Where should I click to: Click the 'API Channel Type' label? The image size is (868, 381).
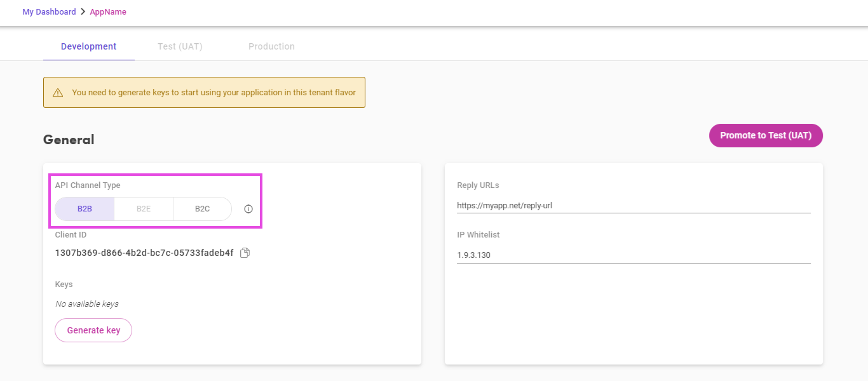[88, 185]
